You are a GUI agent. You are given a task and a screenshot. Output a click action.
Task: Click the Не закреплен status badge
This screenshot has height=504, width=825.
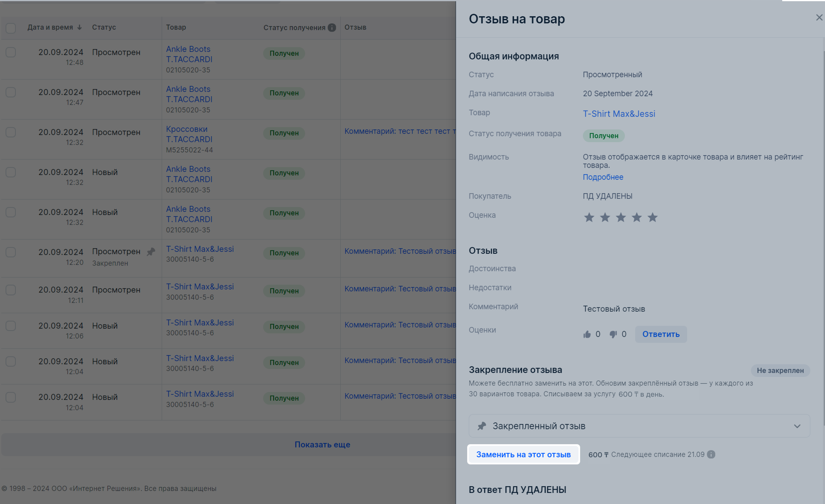coord(780,370)
